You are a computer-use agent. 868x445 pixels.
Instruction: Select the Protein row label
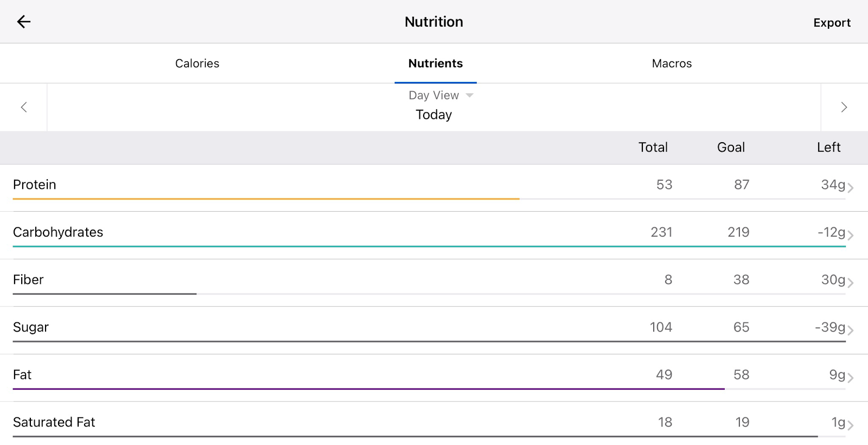coord(34,185)
